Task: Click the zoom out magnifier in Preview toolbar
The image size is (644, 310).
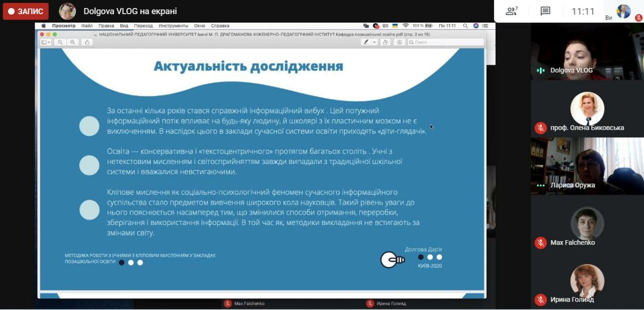Action: click(x=60, y=42)
